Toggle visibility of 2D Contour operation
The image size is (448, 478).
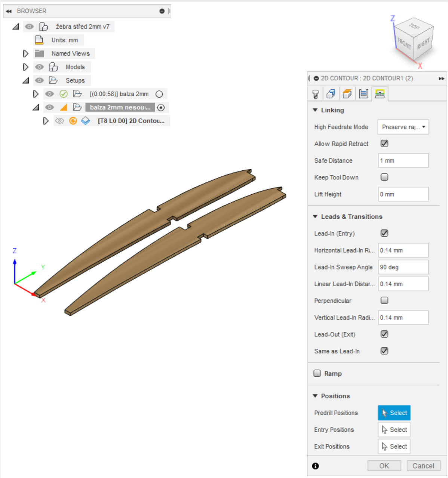59,121
